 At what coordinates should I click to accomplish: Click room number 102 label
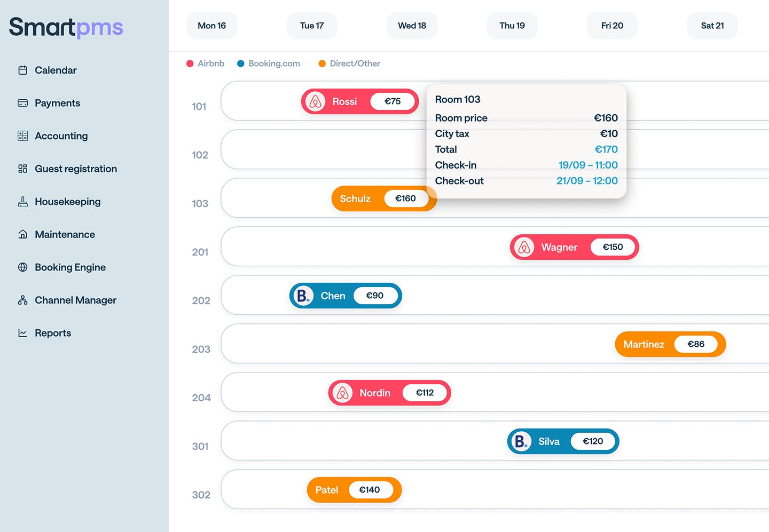(200, 155)
